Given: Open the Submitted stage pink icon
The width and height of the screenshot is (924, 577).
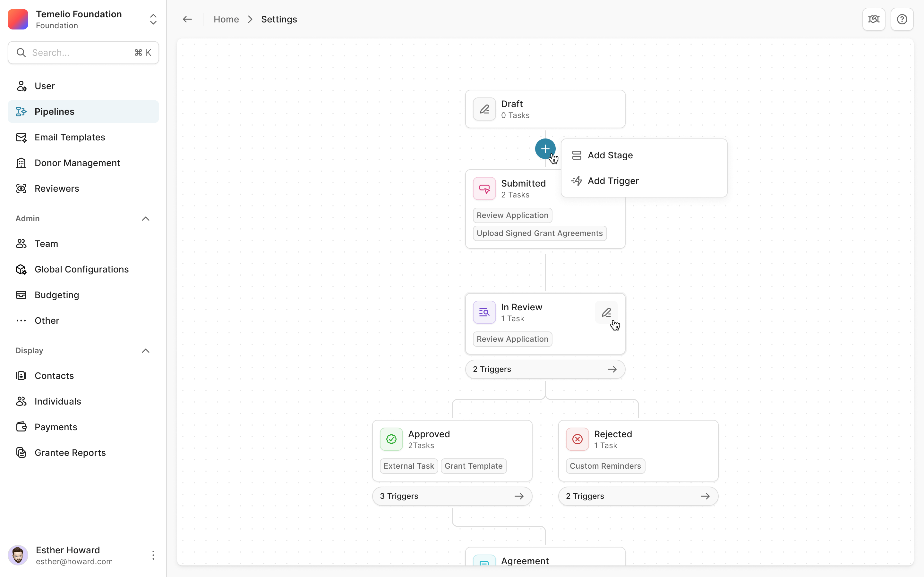Looking at the screenshot, I should click(x=484, y=188).
